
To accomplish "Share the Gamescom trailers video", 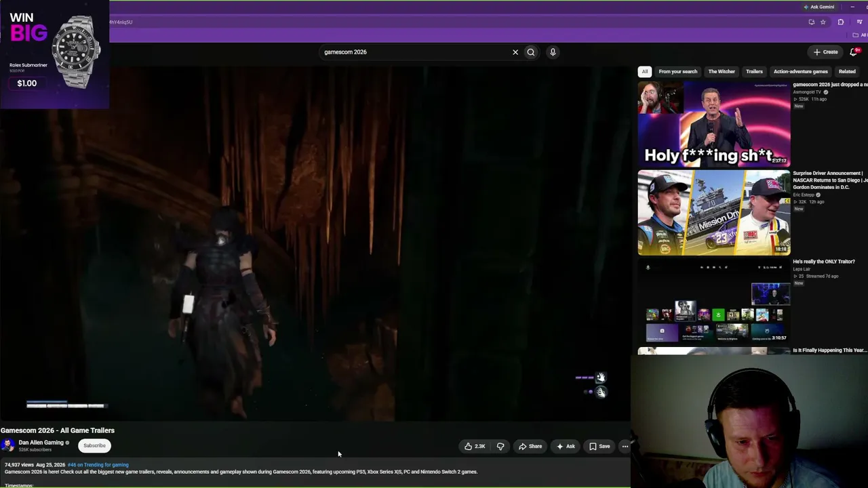I will coord(530,446).
